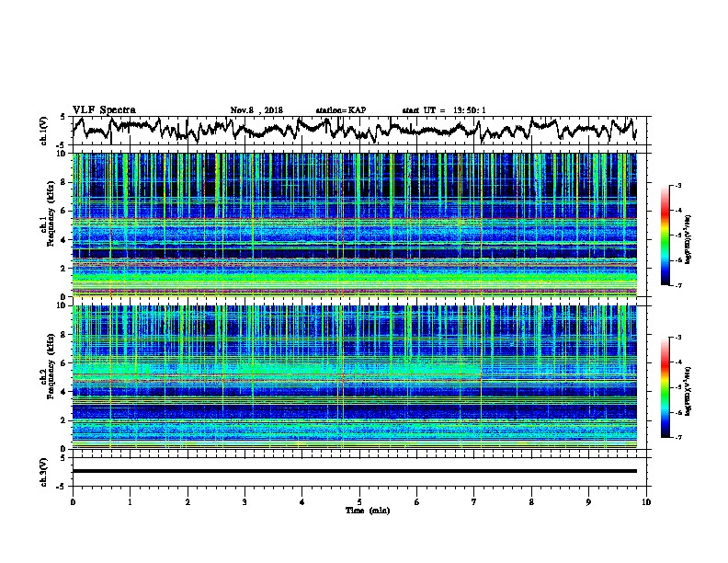Click the 'station=KAP' label
The height and width of the screenshot is (563, 728).
coord(341,110)
